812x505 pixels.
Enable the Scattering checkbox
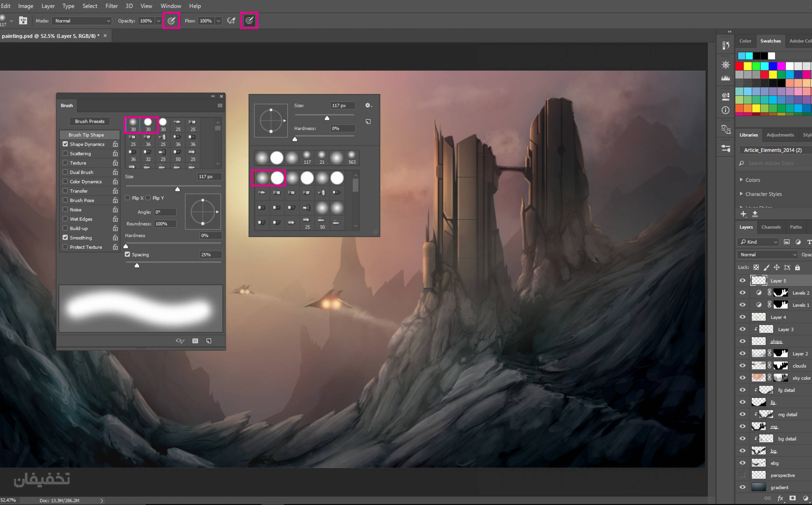pos(65,153)
